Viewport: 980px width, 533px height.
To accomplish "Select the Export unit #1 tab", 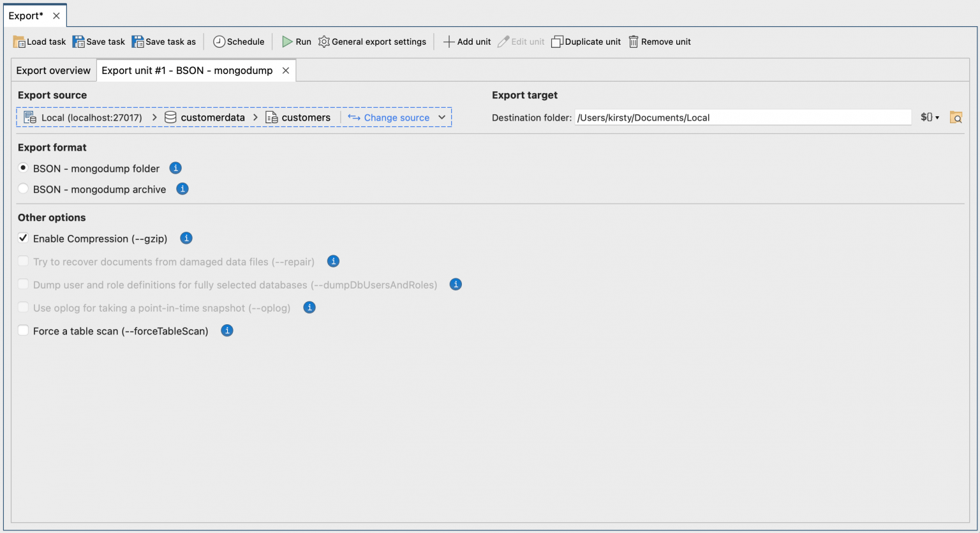I will pyautogui.click(x=185, y=70).
